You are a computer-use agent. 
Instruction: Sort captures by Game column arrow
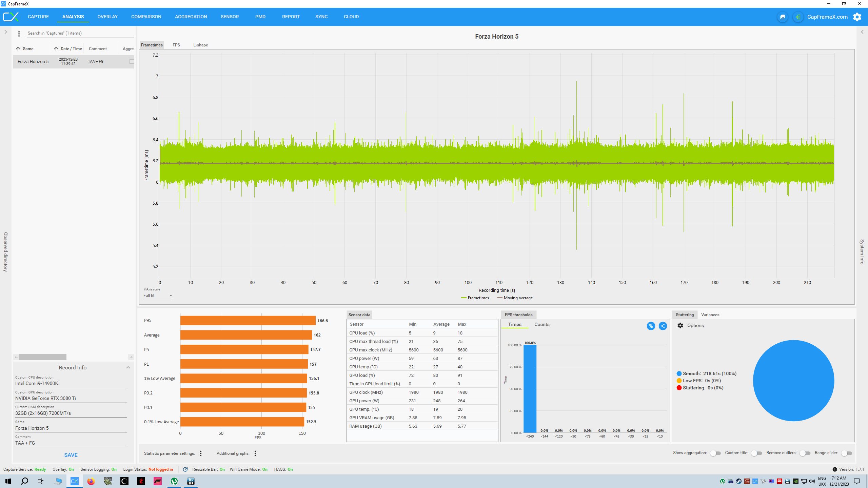18,49
